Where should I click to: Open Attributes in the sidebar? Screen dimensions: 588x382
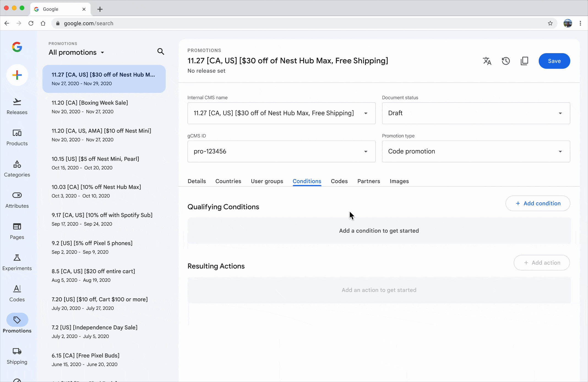[17, 200]
